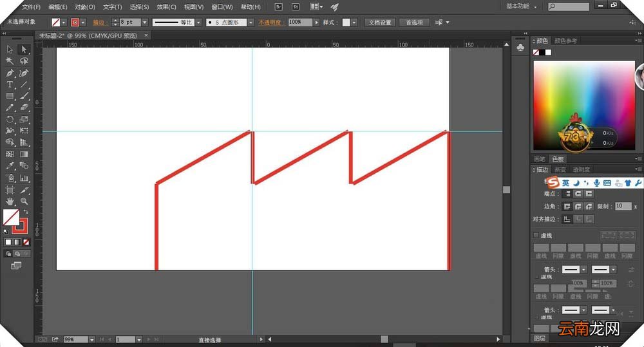
Task: Pick a color from the spectrum ramp
Action: coord(584,106)
